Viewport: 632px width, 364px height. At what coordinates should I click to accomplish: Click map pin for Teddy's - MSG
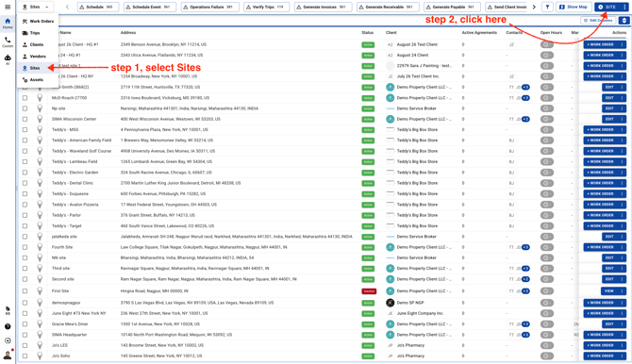pyautogui.click(x=40, y=129)
